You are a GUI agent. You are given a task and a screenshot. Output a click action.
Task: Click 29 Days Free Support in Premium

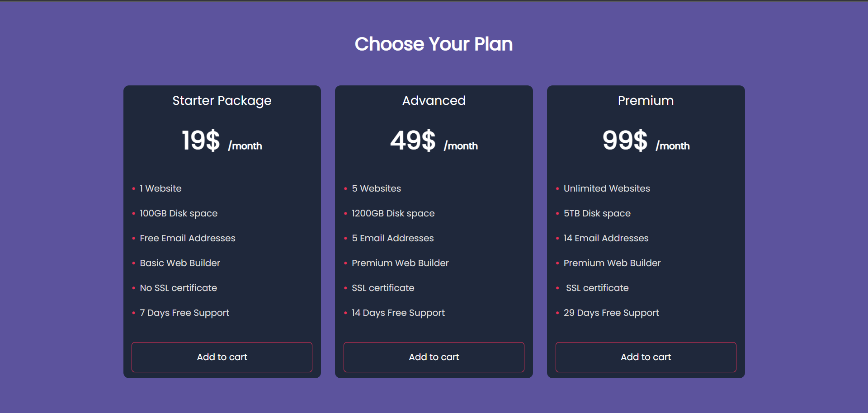[x=611, y=313]
